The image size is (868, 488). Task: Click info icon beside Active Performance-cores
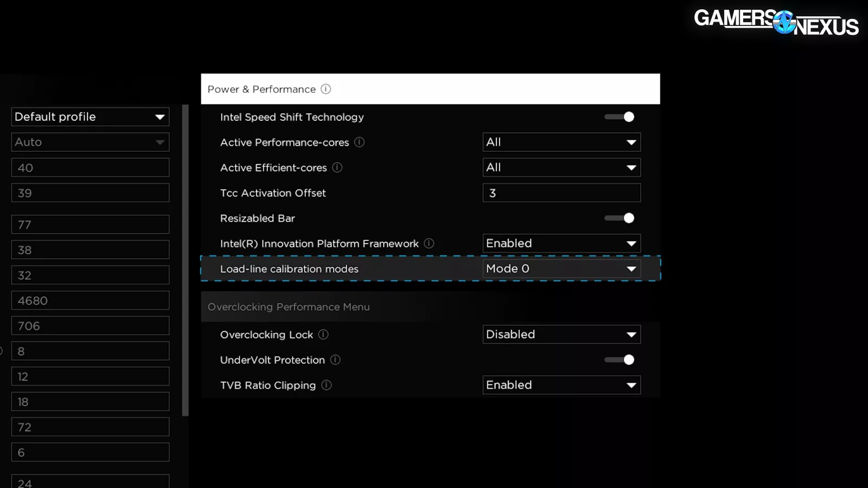click(x=359, y=142)
